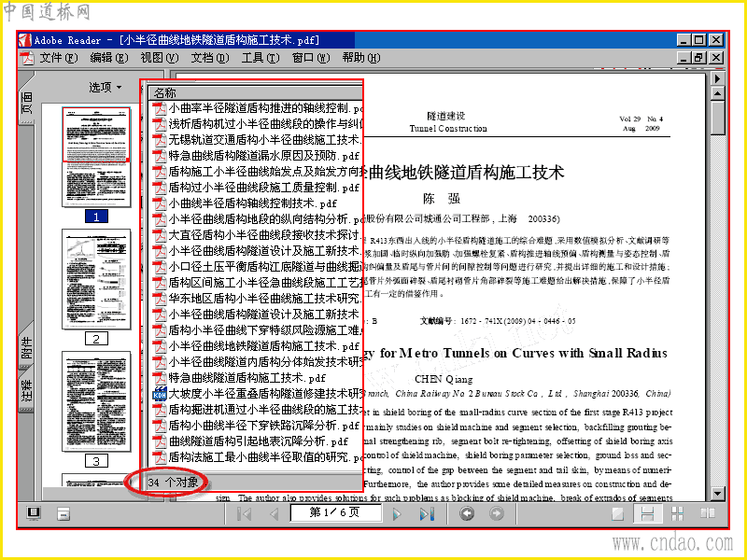The image size is (747, 560).
Task: Switch to the 附件 side tab
Action: point(27,347)
